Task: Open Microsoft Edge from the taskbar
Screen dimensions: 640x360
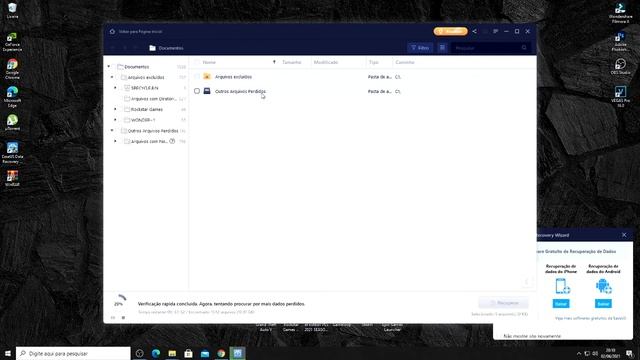Action: (x=156, y=353)
